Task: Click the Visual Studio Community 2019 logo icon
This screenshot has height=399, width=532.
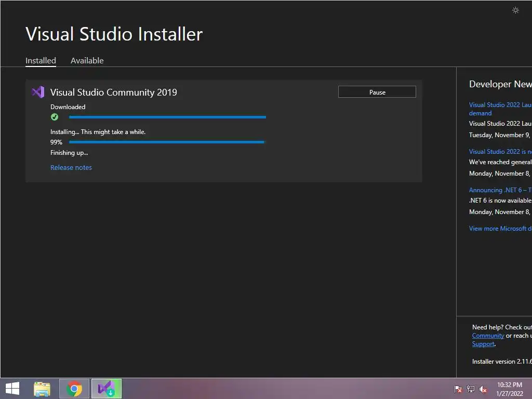Action: pos(38,92)
